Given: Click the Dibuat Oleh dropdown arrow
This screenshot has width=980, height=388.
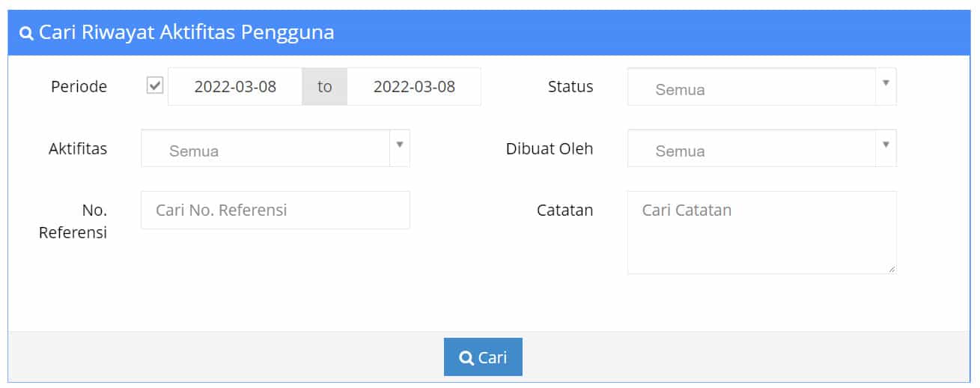Looking at the screenshot, I should click(x=886, y=145).
